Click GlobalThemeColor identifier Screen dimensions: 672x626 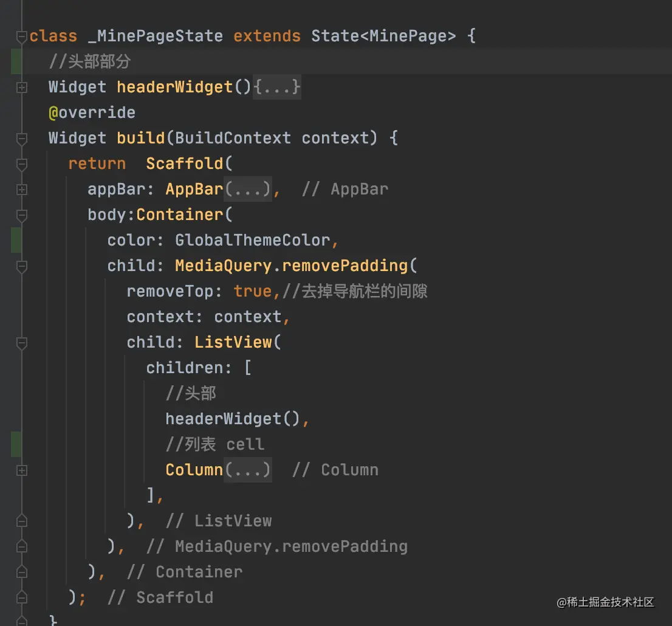pos(253,240)
